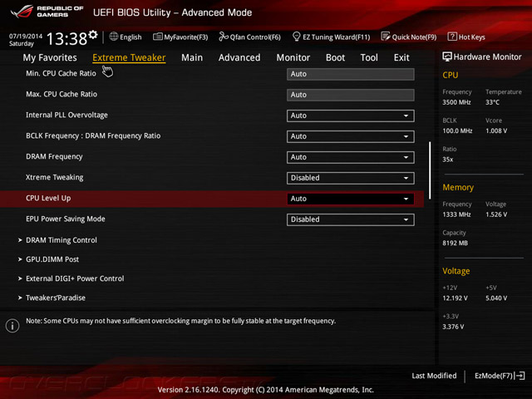
Task: Open the Internal PLL Overvoltage dropdown
Action: [x=351, y=116]
